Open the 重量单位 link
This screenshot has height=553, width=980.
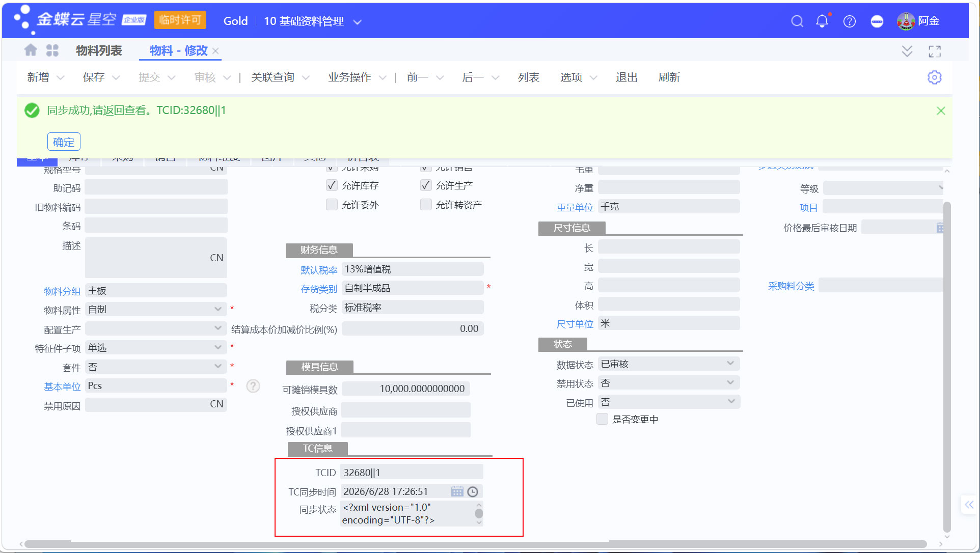tap(575, 207)
